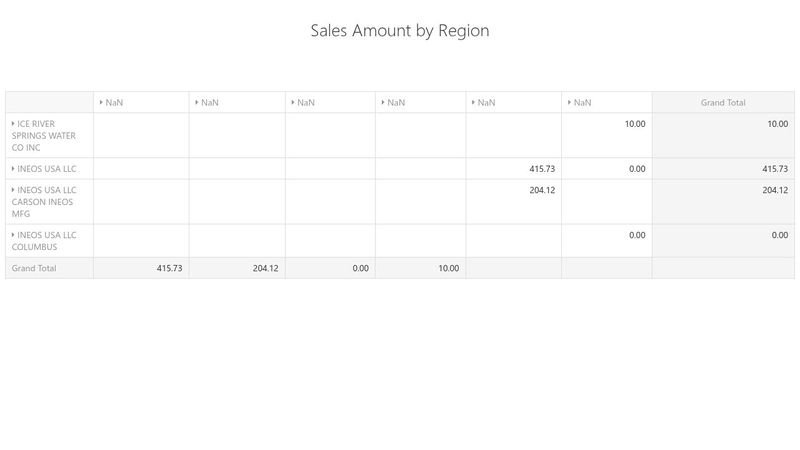Screen dimensions: 800x450
Task: Expand INEOS USA LLC CARSON INEOS MFG row
Action: tap(13, 190)
